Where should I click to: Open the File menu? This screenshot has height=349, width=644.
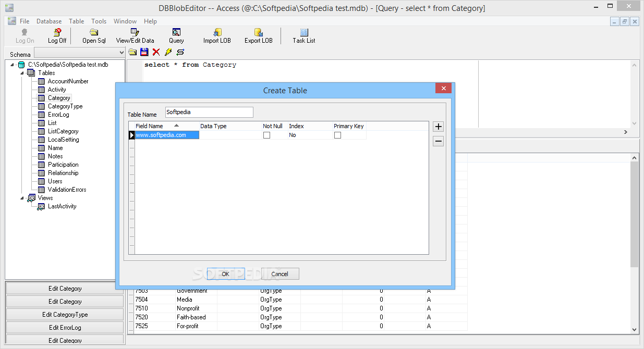pos(25,21)
